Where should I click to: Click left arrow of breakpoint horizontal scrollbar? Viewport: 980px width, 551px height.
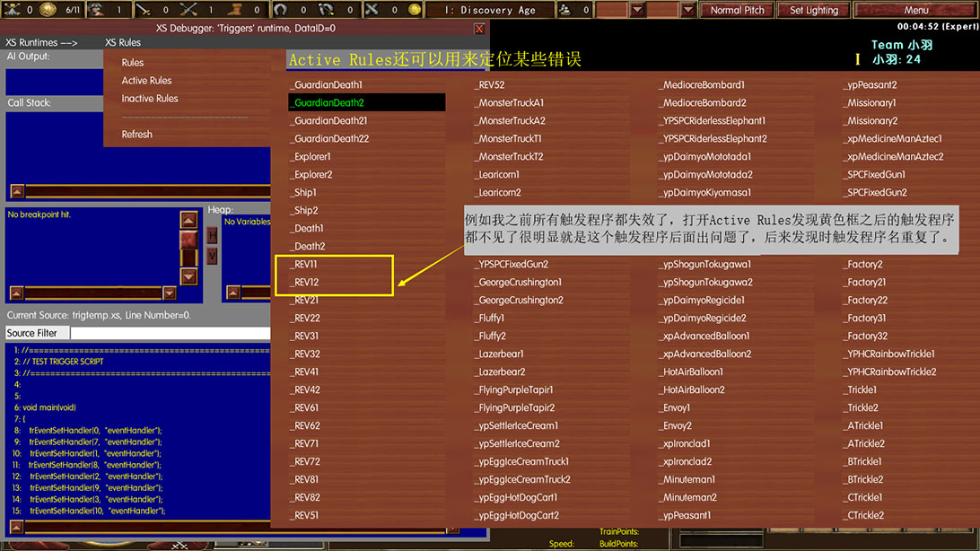point(17,293)
